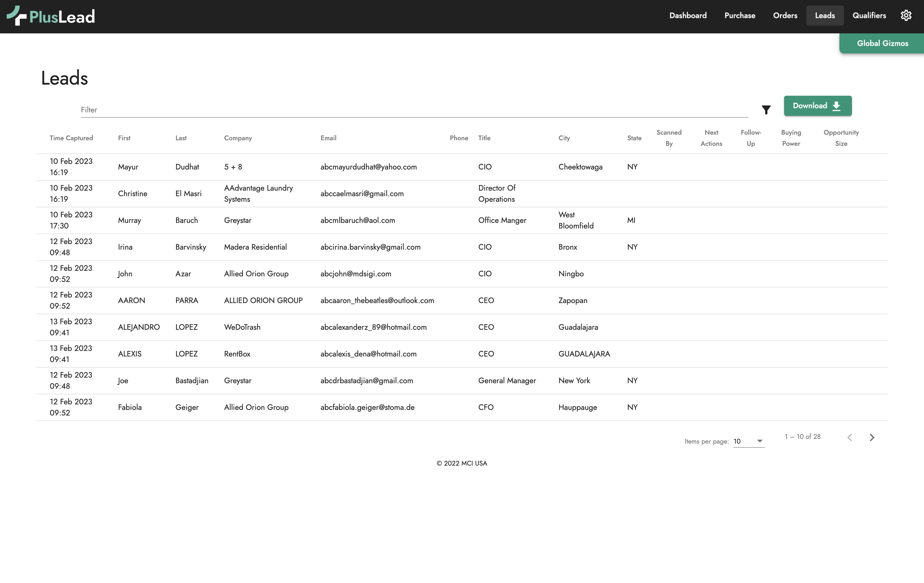Click the Download button

[x=817, y=106]
